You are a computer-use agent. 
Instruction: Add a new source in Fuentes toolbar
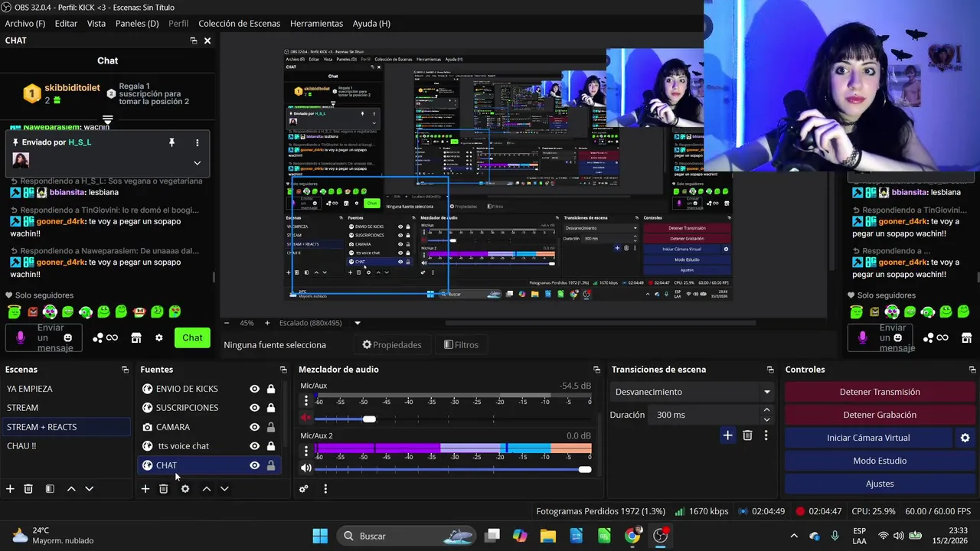pos(145,489)
